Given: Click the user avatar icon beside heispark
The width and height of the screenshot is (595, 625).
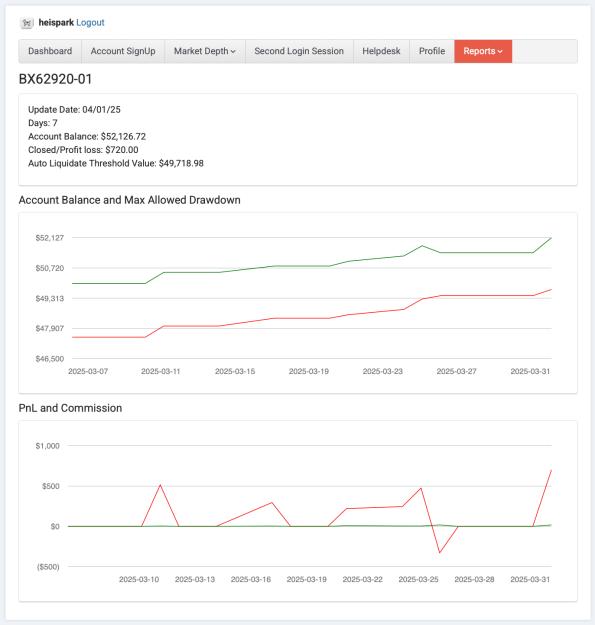Looking at the screenshot, I should (27, 23).
